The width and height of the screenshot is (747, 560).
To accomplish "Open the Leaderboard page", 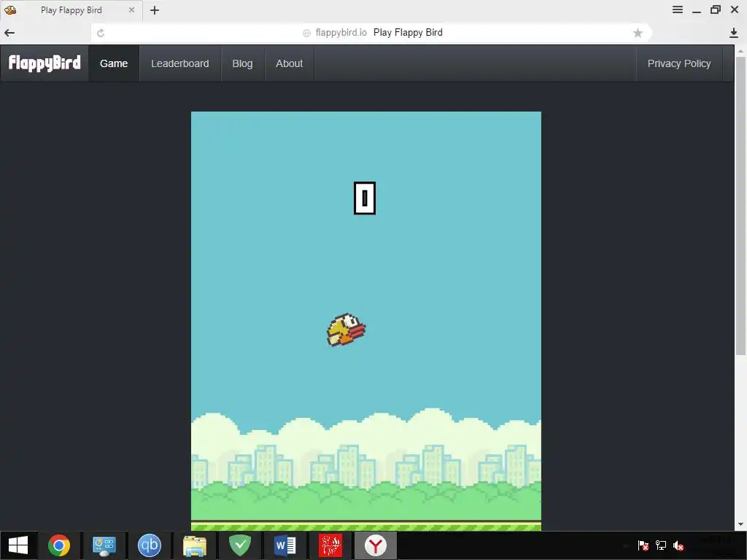I will pyautogui.click(x=180, y=63).
